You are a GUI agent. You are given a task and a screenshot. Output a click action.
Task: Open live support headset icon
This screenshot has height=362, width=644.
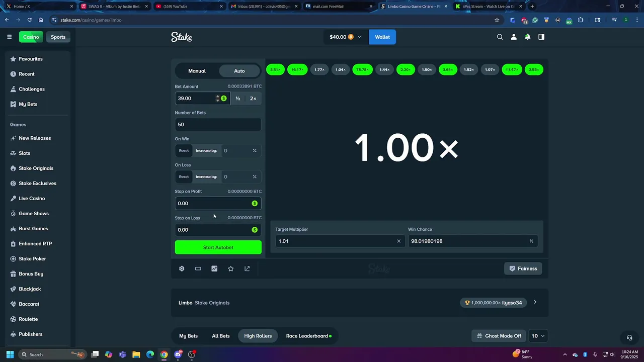click(629, 338)
